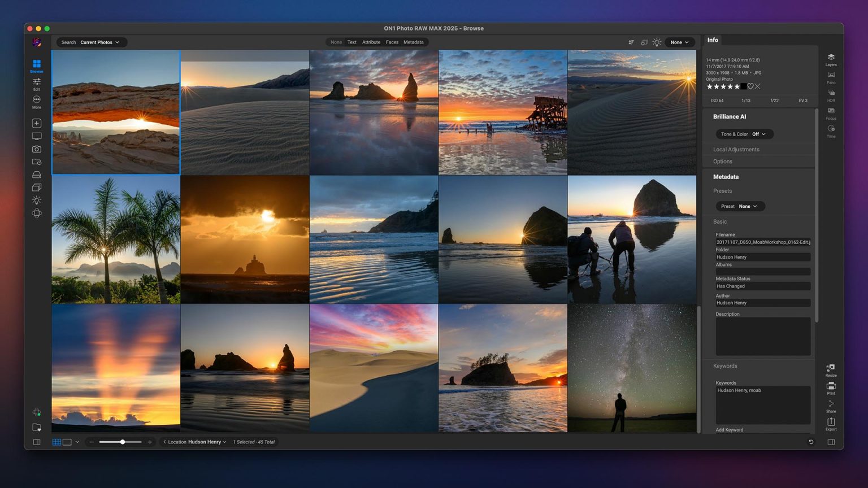Open the HDR merge tool

point(831,96)
